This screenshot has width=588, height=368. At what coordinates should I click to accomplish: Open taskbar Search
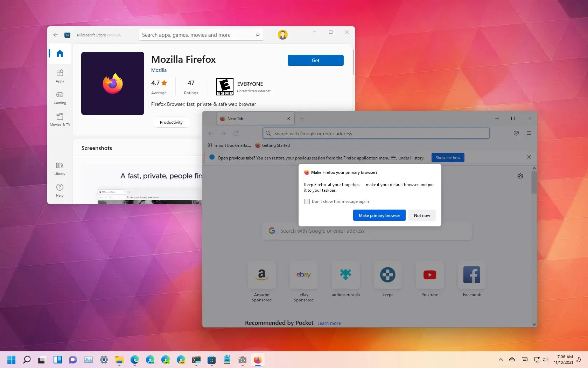pyautogui.click(x=27, y=360)
